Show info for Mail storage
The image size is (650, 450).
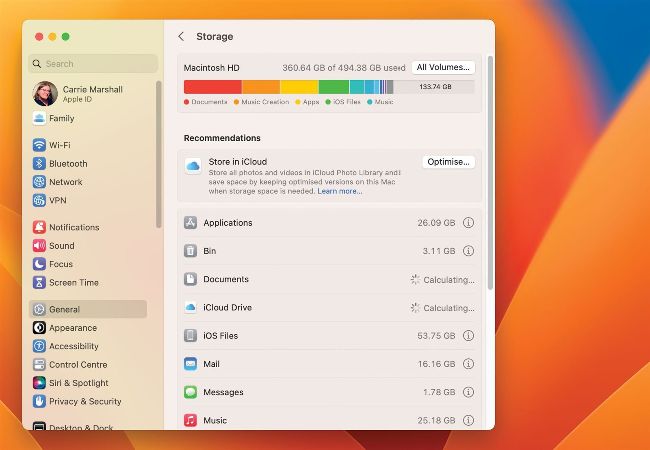[468, 364]
